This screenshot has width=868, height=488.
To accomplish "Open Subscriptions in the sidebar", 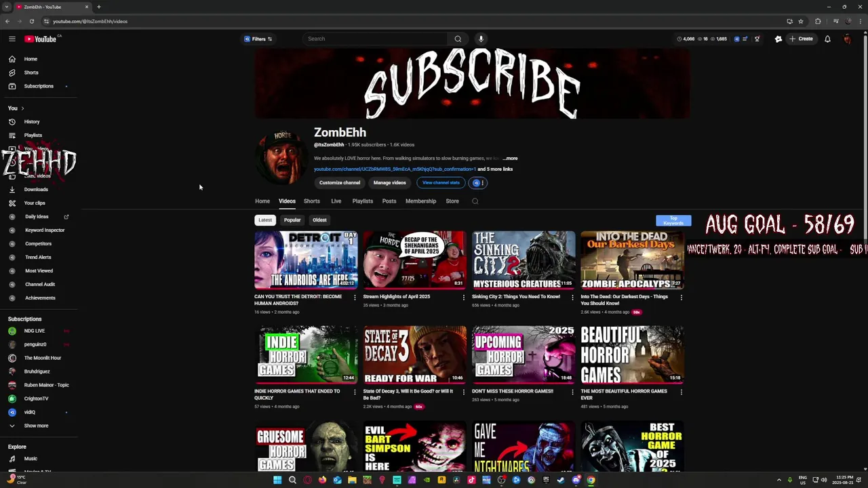I will [38, 86].
